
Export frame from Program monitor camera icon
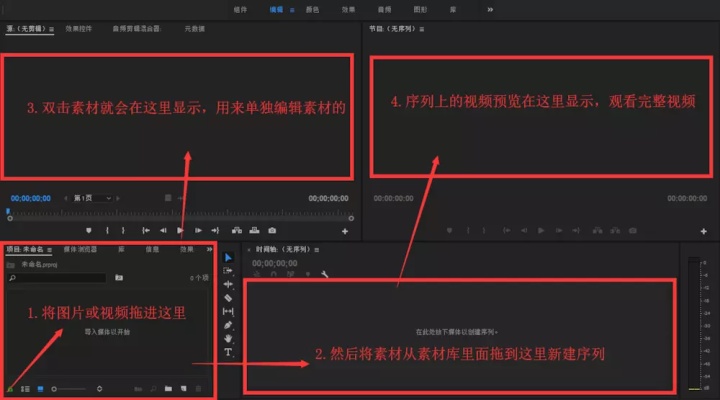click(633, 231)
